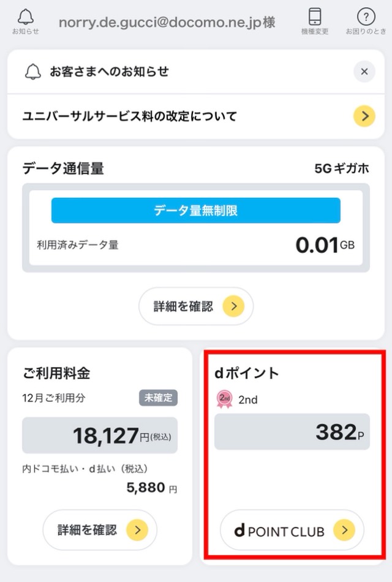Select the データ量無制限 blue bar
This screenshot has height=582, width=392.
pos(195,211)
